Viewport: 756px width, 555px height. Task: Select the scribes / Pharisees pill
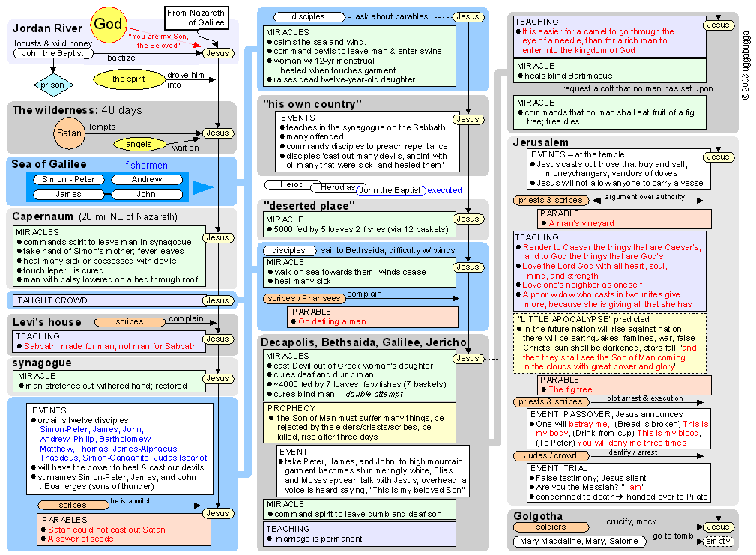point(304,299)
